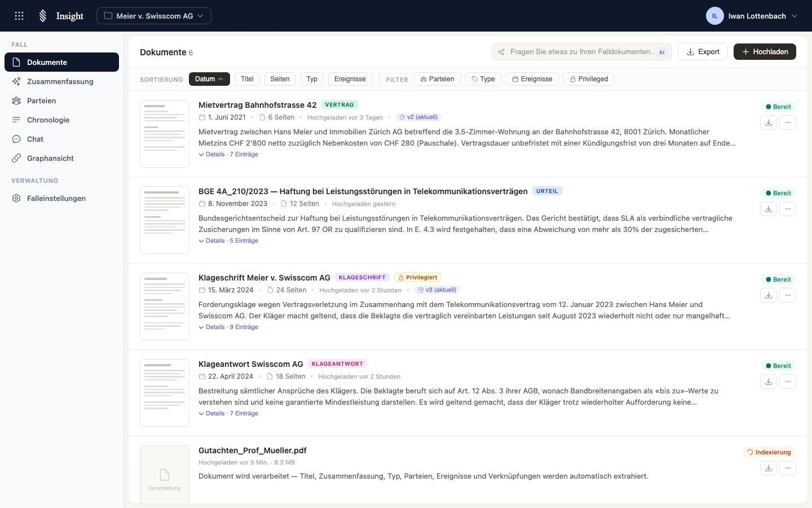Open the BGE 4A_210/2023 document title
The height and width of the screenshot is (508, 812).
[x=363, y=191]
